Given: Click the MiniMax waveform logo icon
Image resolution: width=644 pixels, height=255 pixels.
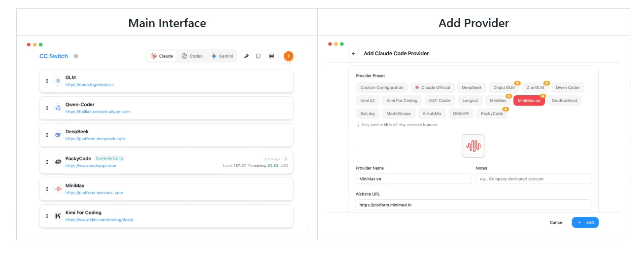Looking at the screenshot, I should point(473,146).
